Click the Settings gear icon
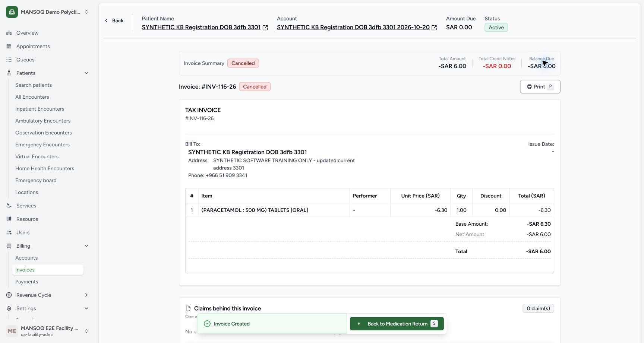Viewport: 644px width, 343px height. coord(9,308)
